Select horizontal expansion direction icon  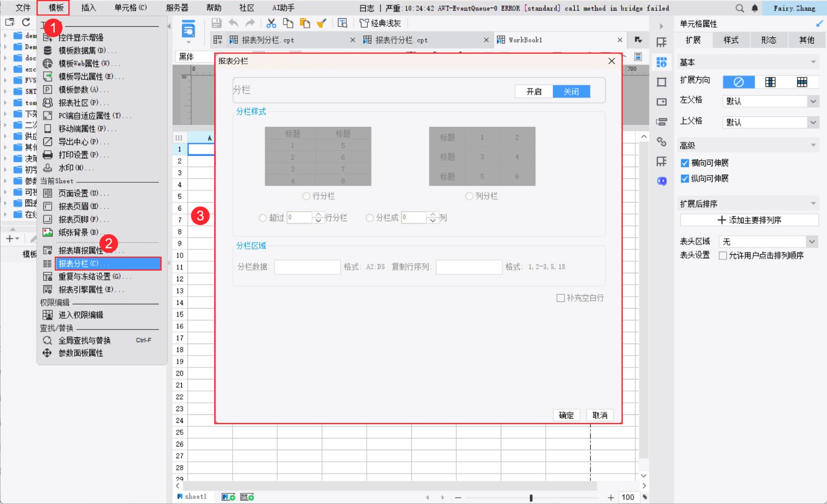pyautogui.click(x=802, y=82)
